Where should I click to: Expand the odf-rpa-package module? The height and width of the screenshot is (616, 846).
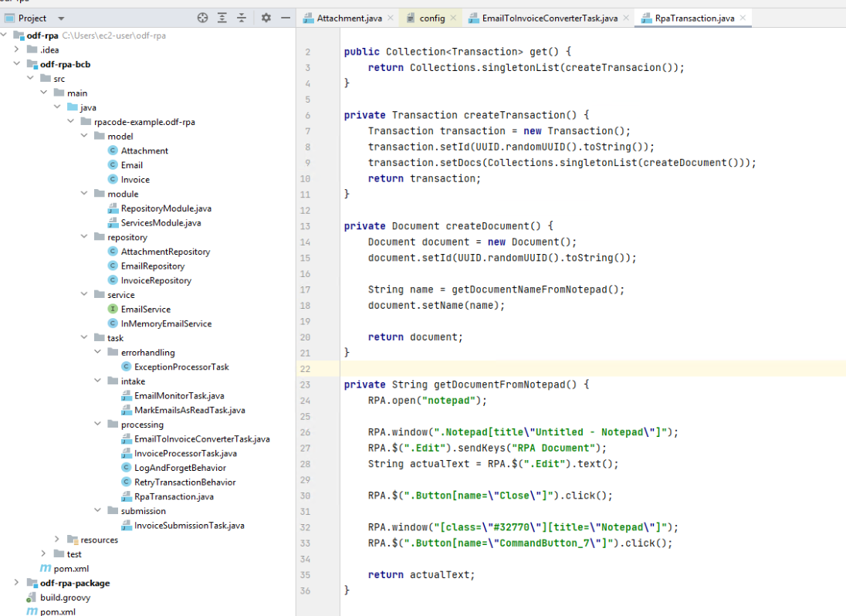tap(16, 582)
